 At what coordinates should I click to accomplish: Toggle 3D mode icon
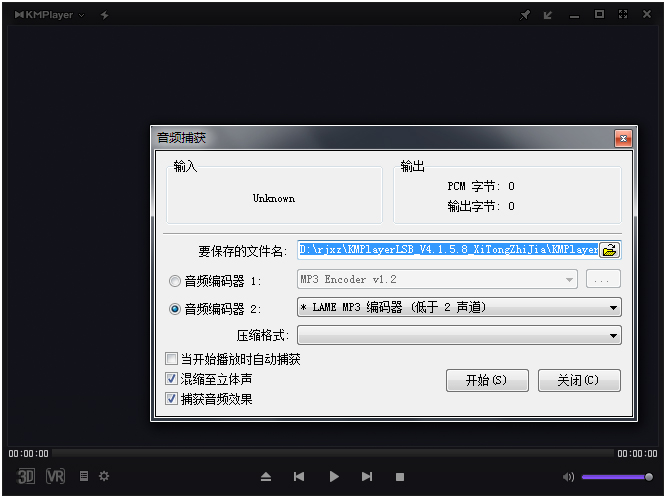[26, 476]
